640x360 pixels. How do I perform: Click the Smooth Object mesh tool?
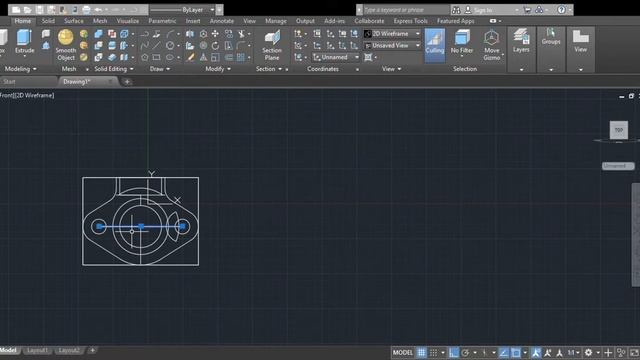click(x=66, y=45)
